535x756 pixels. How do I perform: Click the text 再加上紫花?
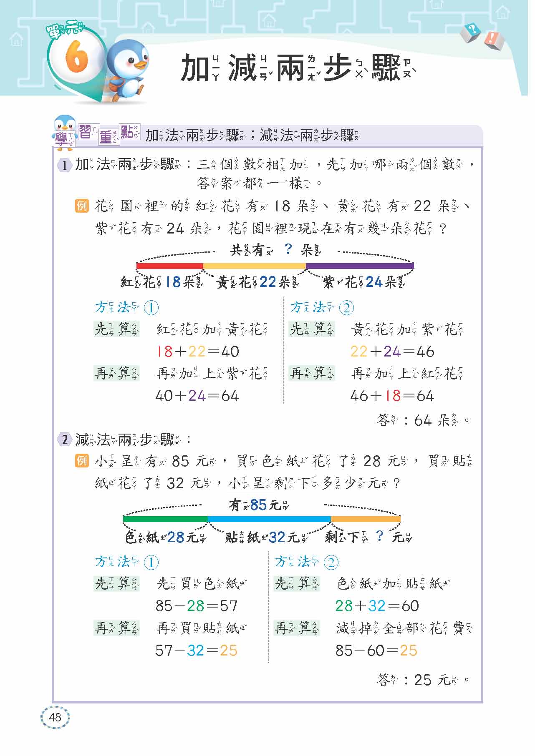coord(212,374)
